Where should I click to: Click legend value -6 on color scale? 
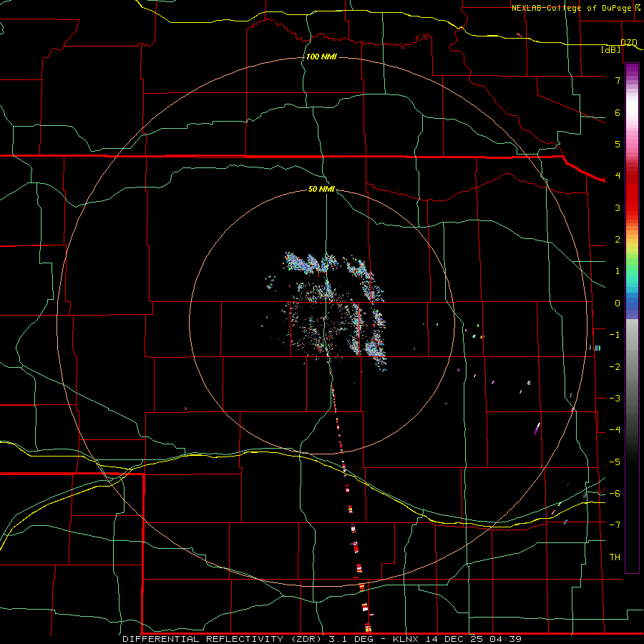coord(615,494)
